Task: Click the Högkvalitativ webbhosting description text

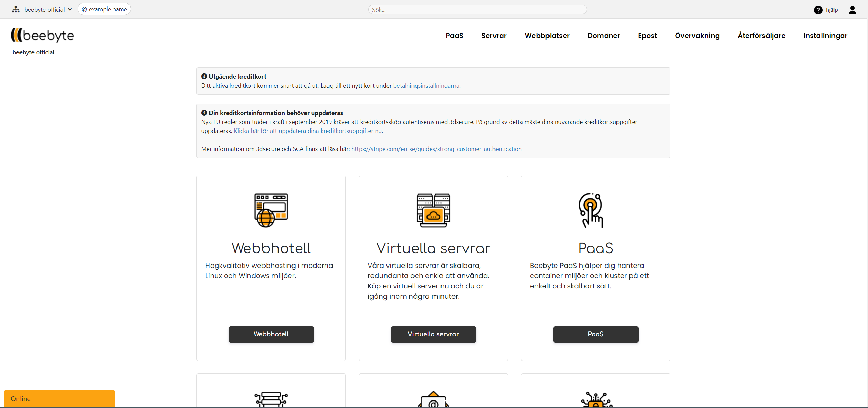Action: [269, 271]
